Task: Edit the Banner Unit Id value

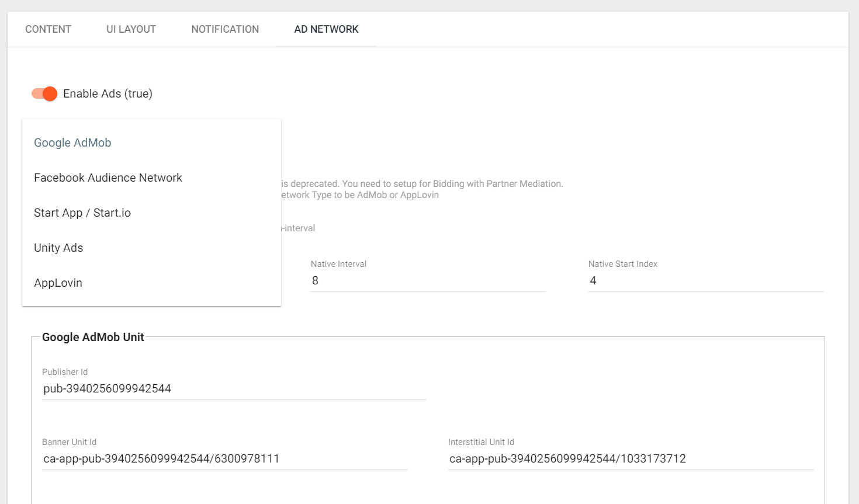Action: pyautogui.click(x=225, y=459)
